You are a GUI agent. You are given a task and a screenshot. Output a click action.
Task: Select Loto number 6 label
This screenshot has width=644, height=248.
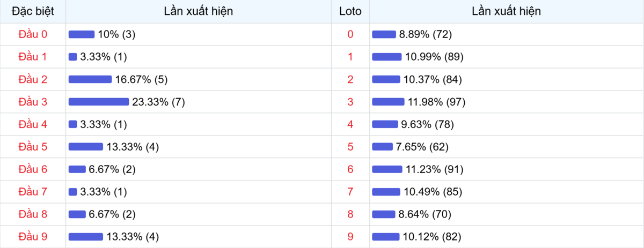point(350,169)
